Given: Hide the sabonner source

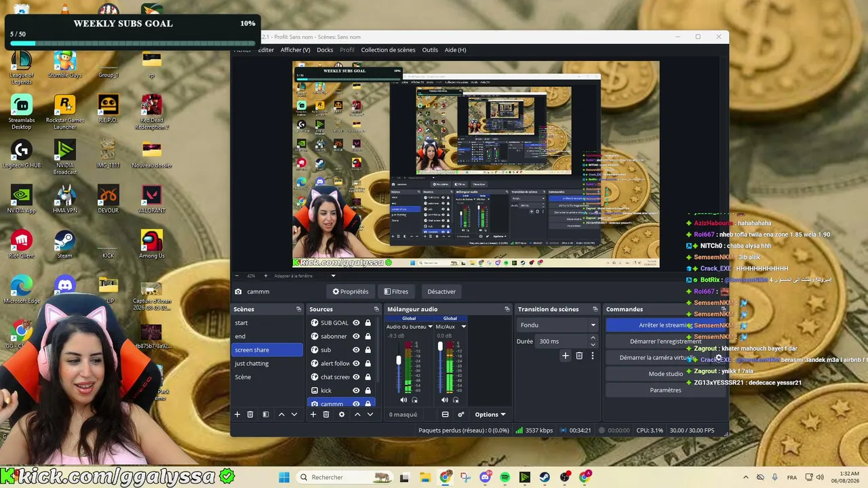Looking at the screenshot, I should click(356, 336).
